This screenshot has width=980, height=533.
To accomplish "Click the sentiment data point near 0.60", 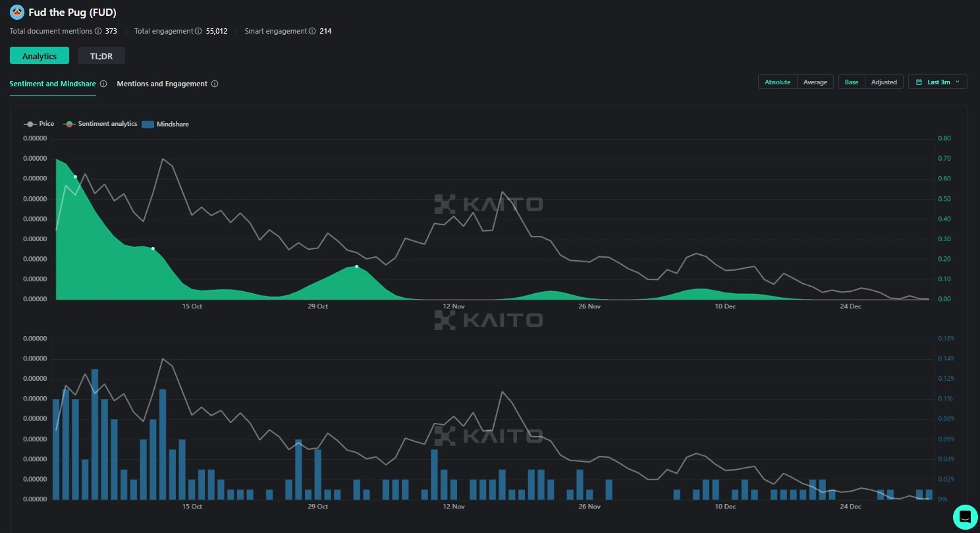I will tap(76, 177).
